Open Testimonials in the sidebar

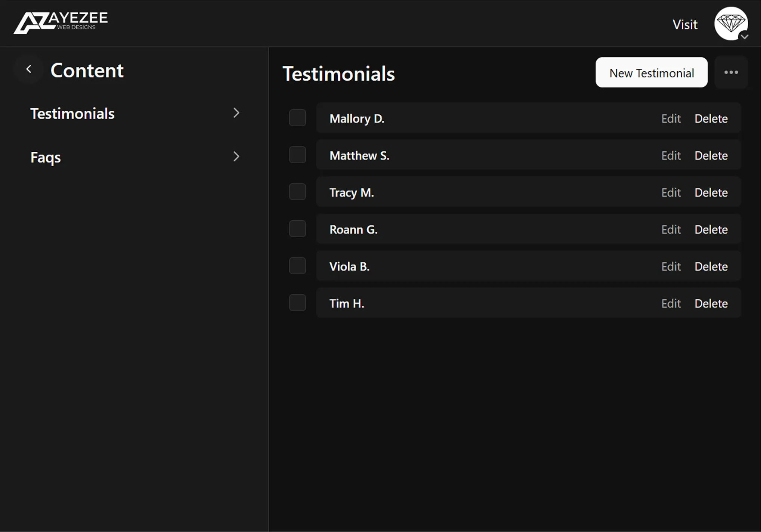pyautogui.click(x=72, y=114)
